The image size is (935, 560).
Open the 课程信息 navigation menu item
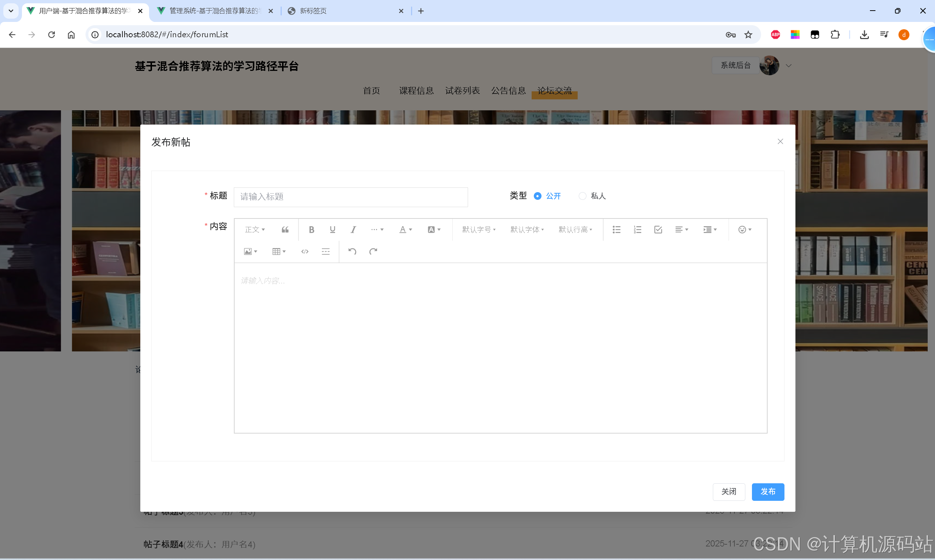tap(416, 91)
